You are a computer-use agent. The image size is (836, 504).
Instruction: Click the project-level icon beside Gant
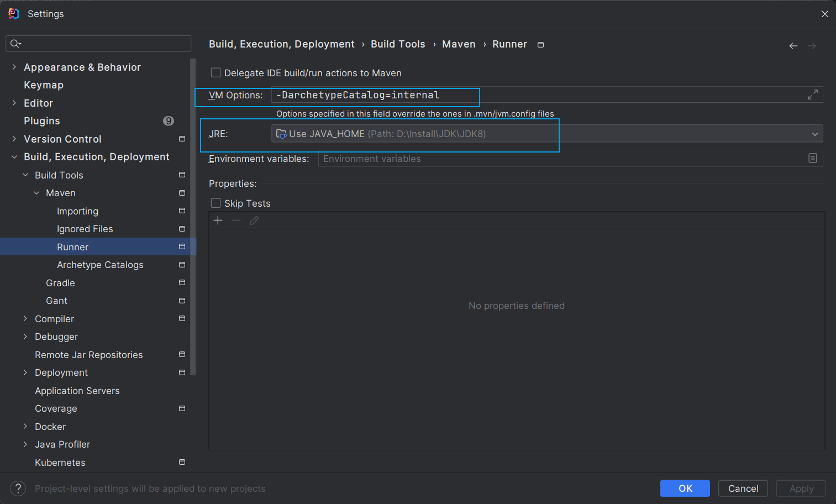click(182, 301)
